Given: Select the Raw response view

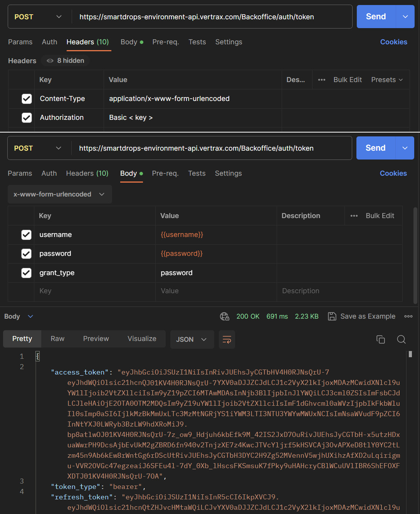Looking at the screenshot, I should click(57, 339).
